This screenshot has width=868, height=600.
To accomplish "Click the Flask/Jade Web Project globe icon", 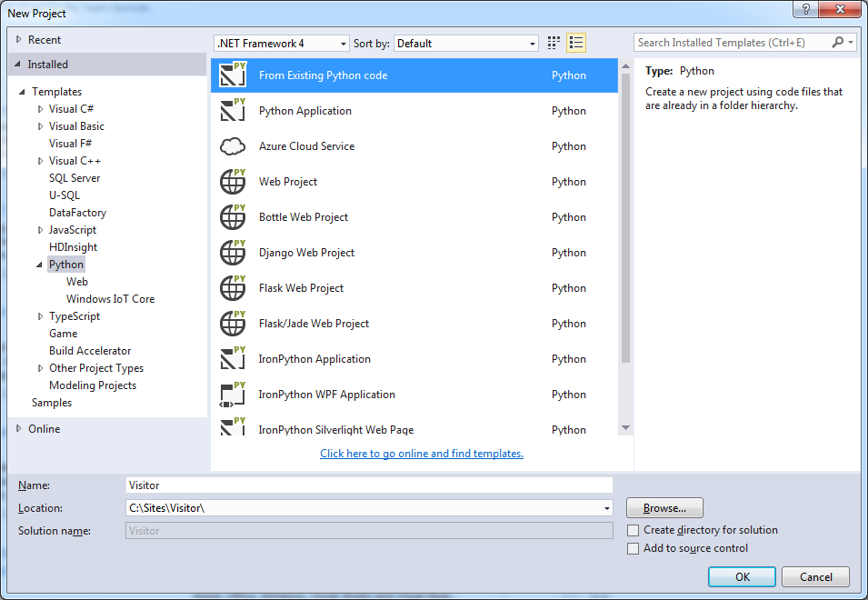I will click(x=233, y=324).
